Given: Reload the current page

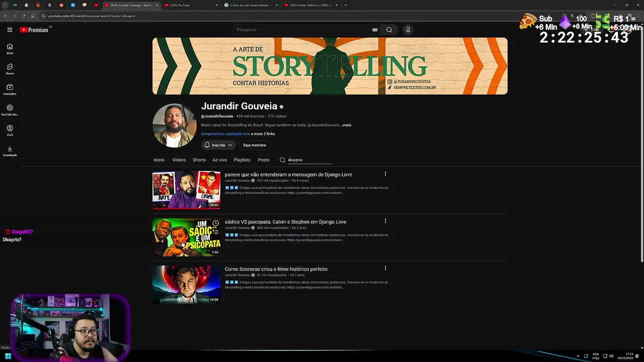Looking at the screenshot, I should [x=24, y=16].
